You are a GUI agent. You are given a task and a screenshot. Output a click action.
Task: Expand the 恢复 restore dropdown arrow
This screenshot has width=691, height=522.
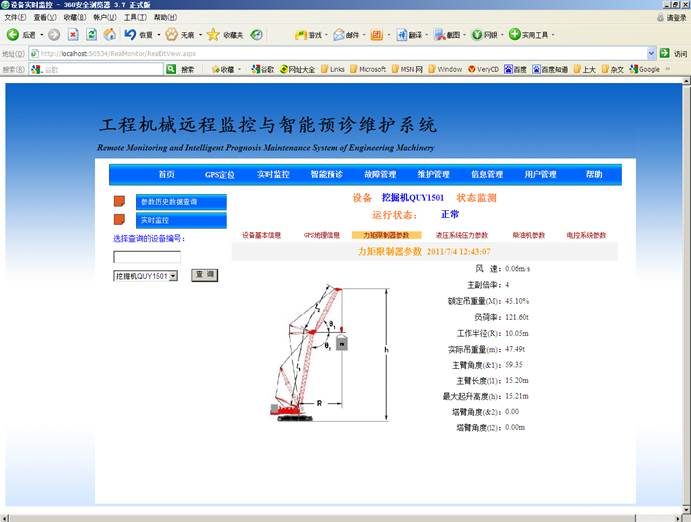pyautogui.click(x=160, y=34)
